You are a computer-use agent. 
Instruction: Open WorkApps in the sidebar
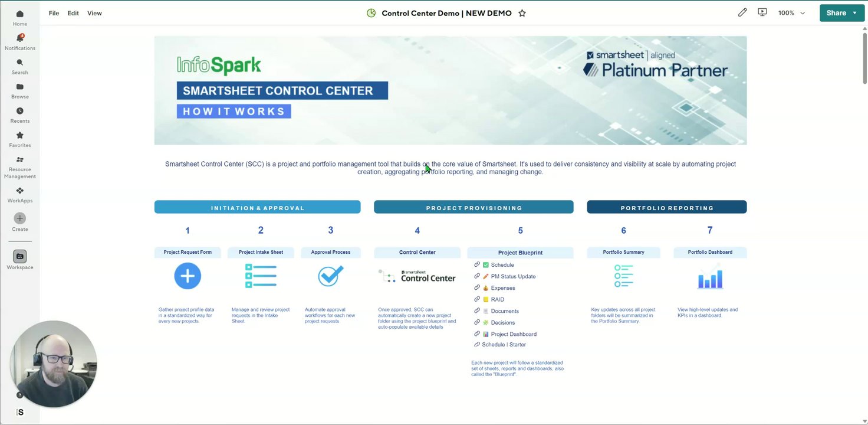click(x=19, y=195)
